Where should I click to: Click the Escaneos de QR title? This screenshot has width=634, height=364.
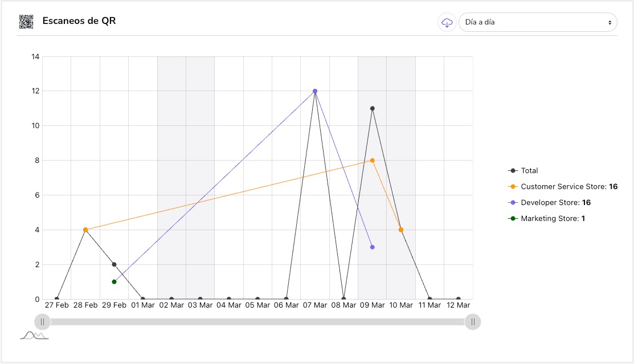coord(79,22)
